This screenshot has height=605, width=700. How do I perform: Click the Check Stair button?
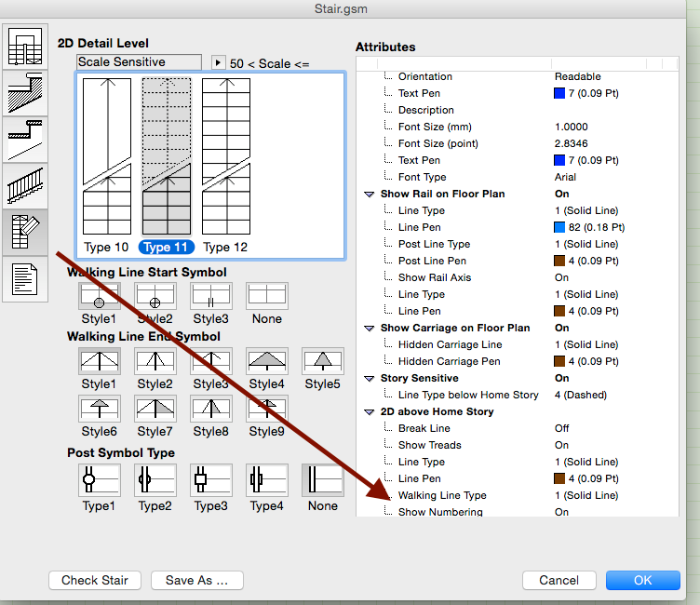point(95,580)
